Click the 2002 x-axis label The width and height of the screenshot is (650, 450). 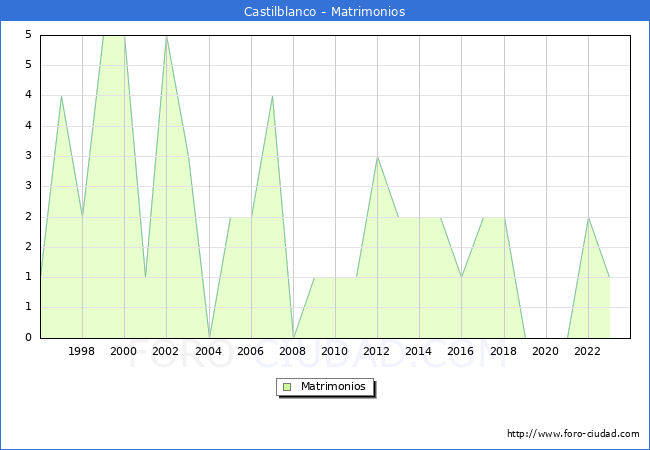[x=165, y=351]
